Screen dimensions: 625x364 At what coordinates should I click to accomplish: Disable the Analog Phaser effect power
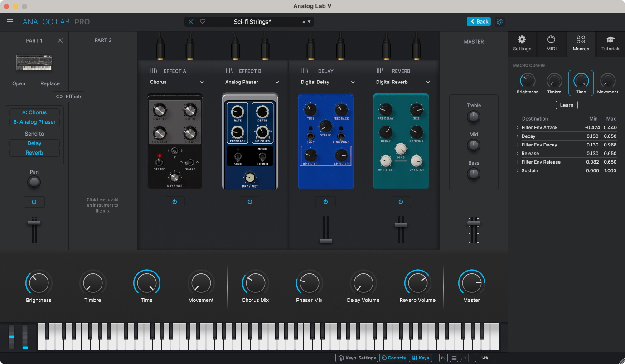(250, 202)
